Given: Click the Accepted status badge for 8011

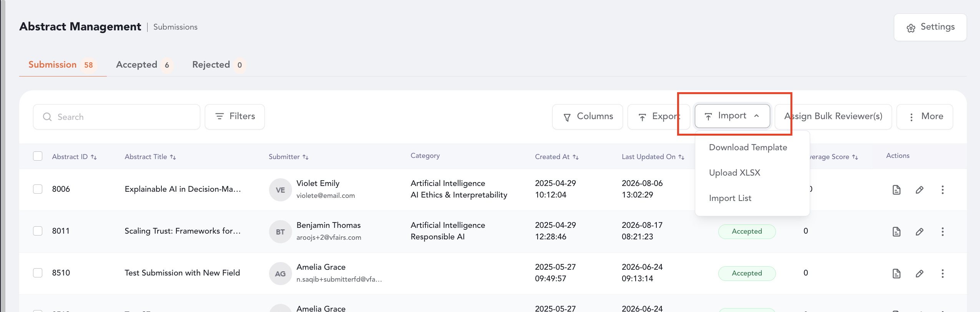Looking at the screenshot, I should [747, 231].
